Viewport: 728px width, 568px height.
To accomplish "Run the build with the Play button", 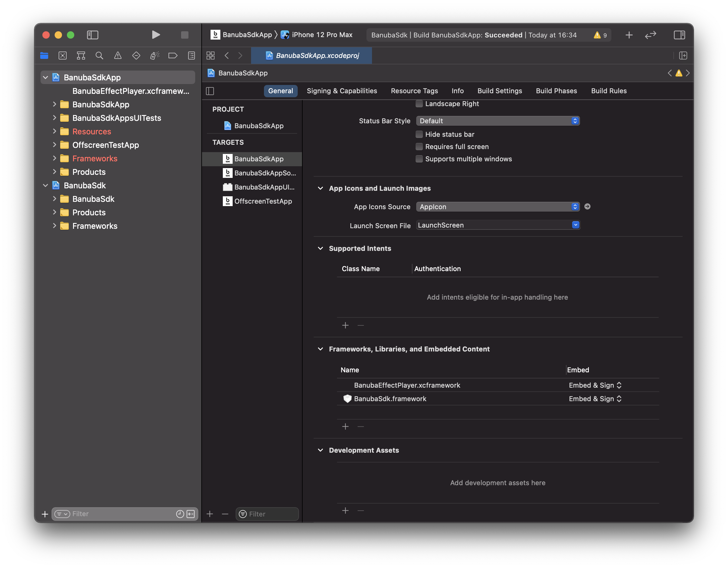I will (x=156, y=35).
